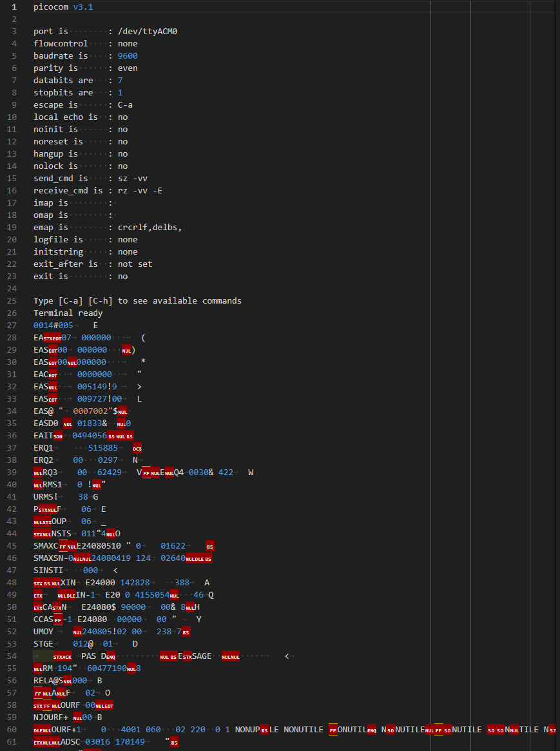Click the baudrate value 9600
The image size is (560, 751).
click(x=128, y=55)
